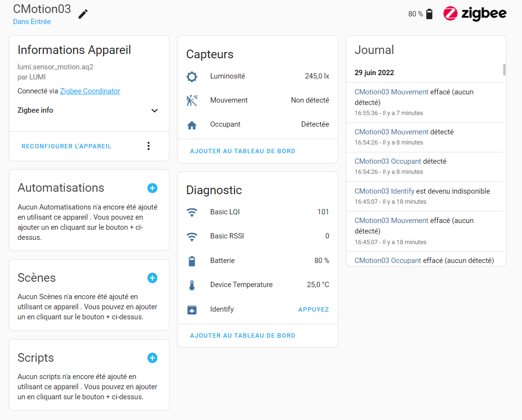
Task: Add a new scene with plus icon
Action: coord(153,278)
